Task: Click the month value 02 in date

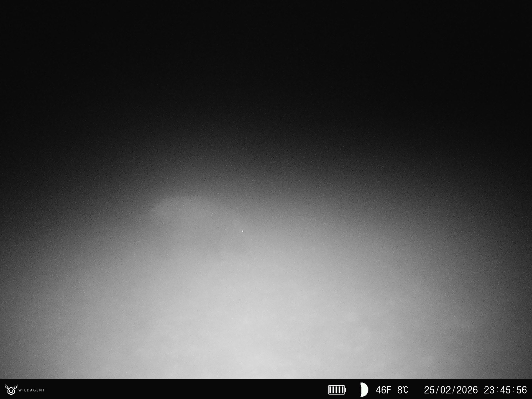Action: [446, 390]
